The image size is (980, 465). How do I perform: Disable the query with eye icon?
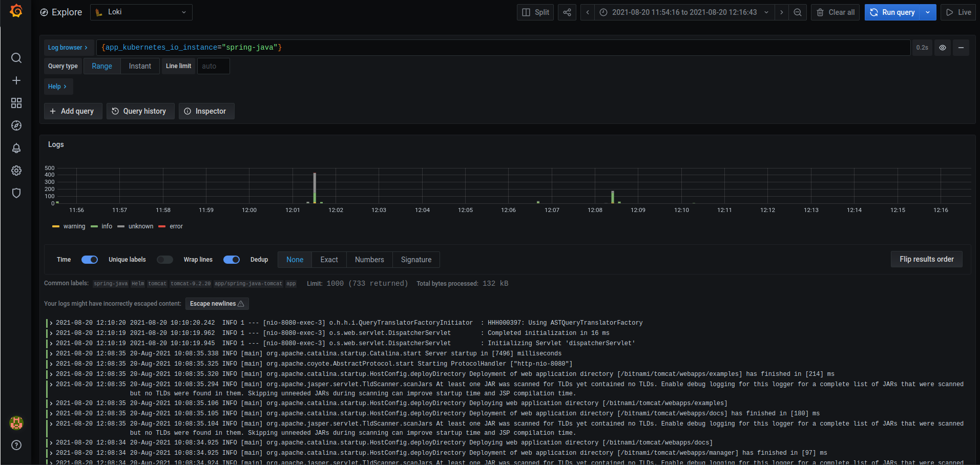(x=943, y=48)
